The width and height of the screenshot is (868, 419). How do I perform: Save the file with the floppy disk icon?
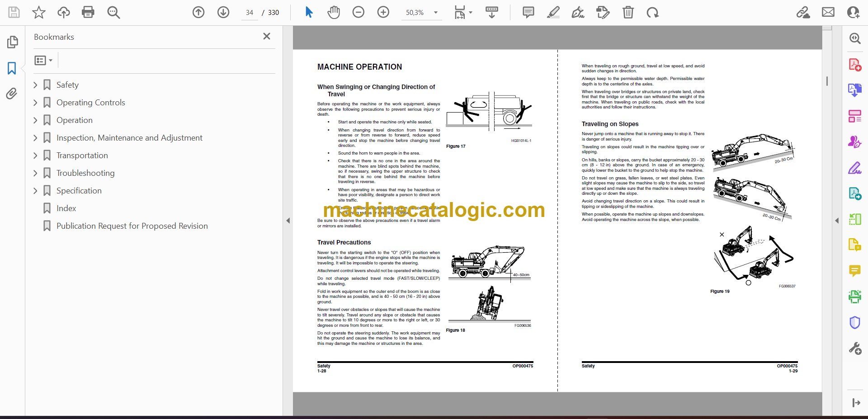click(14, 12)
